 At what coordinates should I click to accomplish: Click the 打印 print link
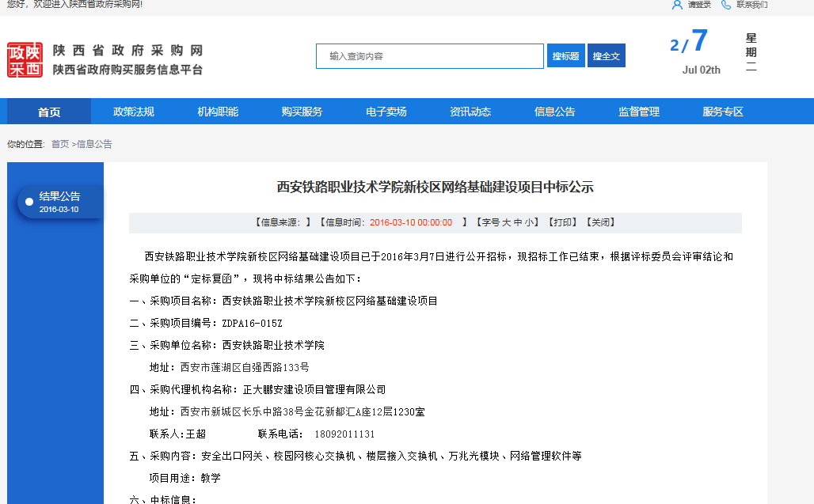click(x=564, y=222)
